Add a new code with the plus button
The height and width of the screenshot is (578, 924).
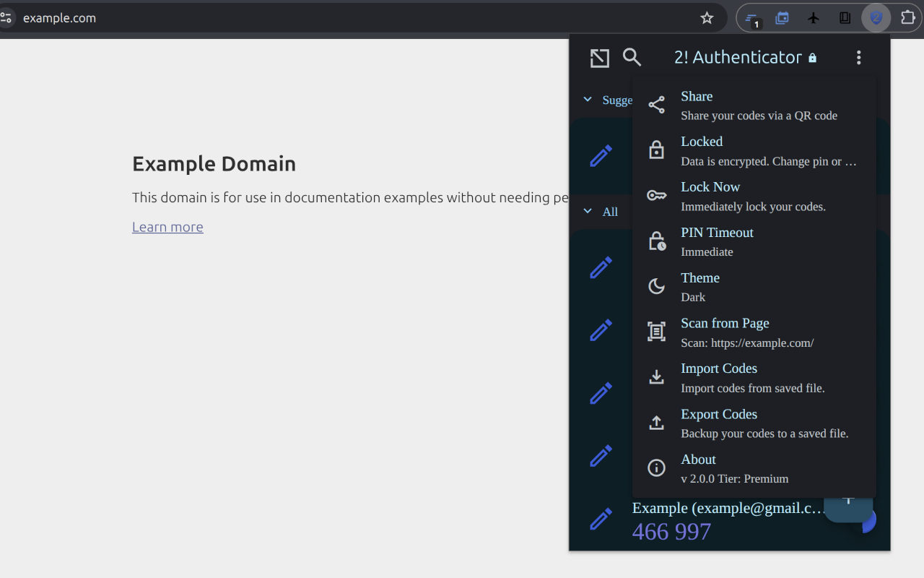tap(847, 499)
